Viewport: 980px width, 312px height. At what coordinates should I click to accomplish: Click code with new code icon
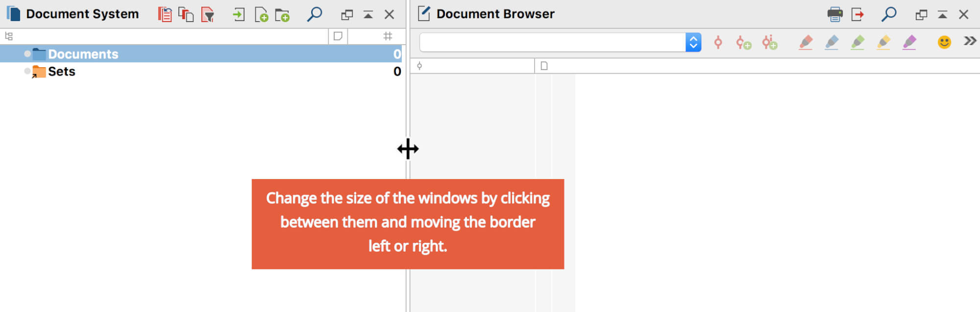[744, 43]
